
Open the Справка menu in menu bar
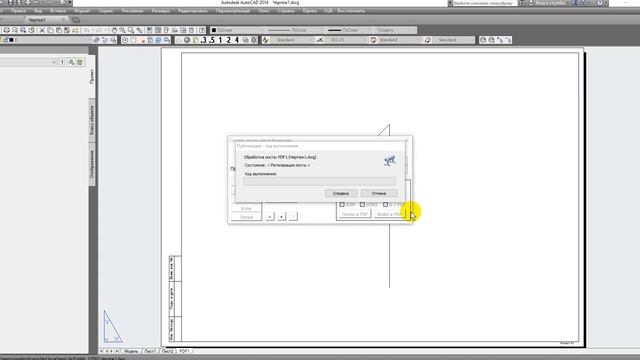click(x=286, y=11)
